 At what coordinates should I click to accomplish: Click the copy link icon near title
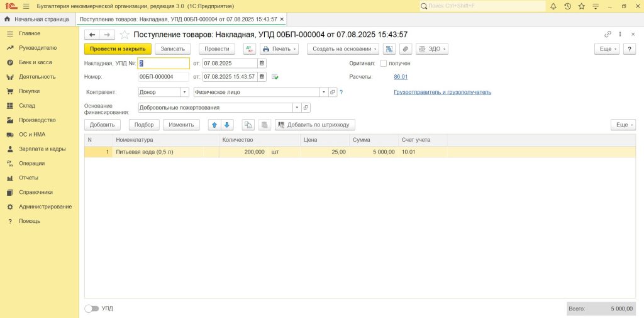pyautogui.click(x=608, y=35)
